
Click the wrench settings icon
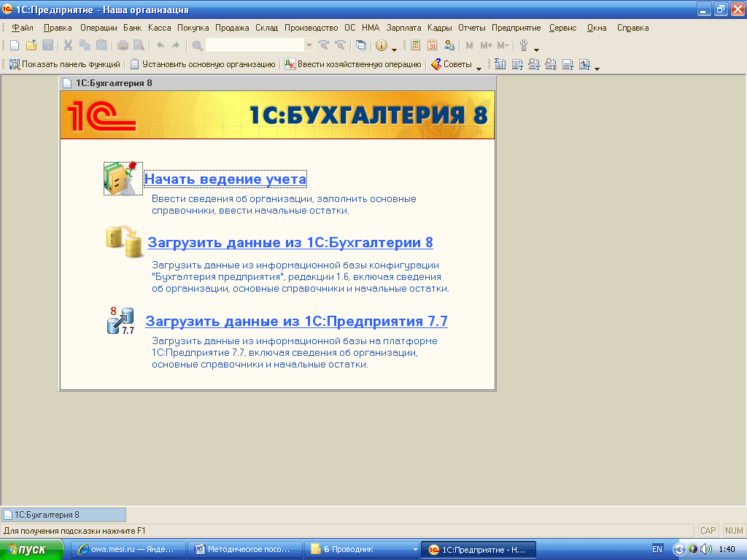(524, 45)
